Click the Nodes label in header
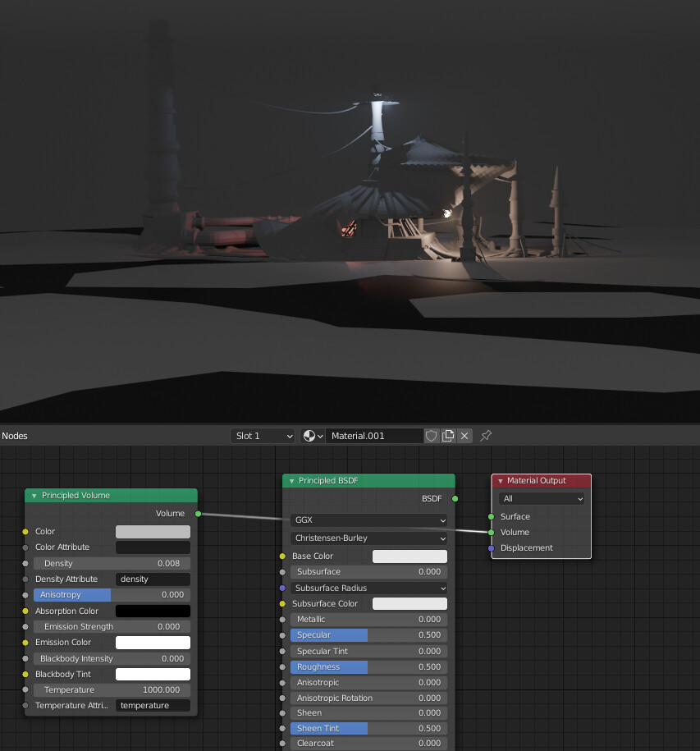The image size is (700, 751). coord(15,437)
